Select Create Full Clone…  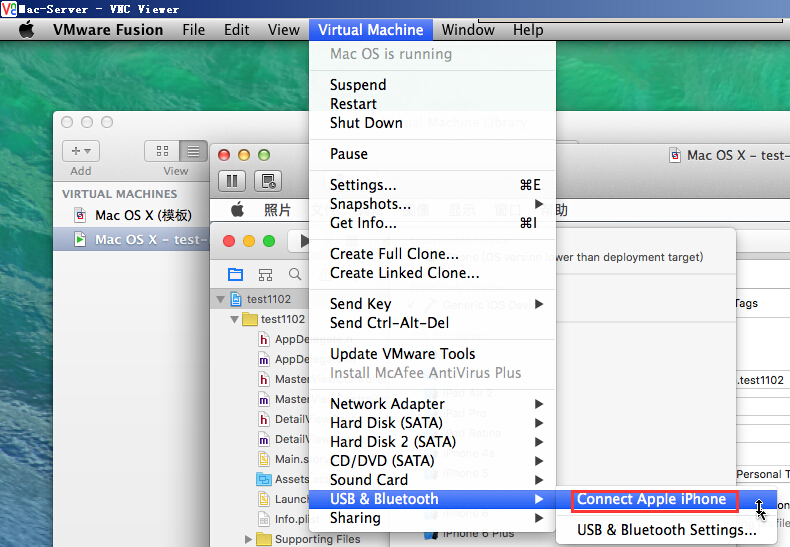point(432,254)
